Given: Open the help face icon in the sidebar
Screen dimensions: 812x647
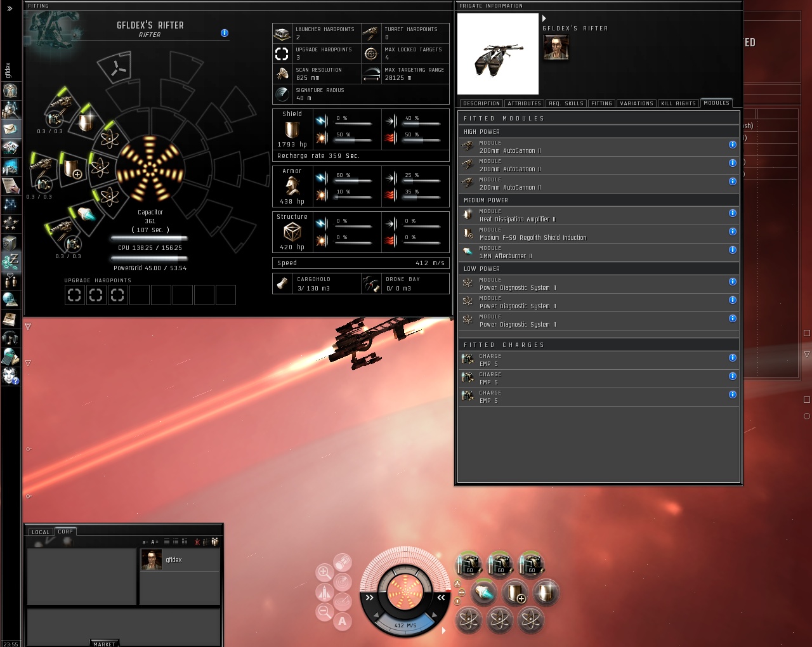Looking at the screenshot, I should click(10, 376).
